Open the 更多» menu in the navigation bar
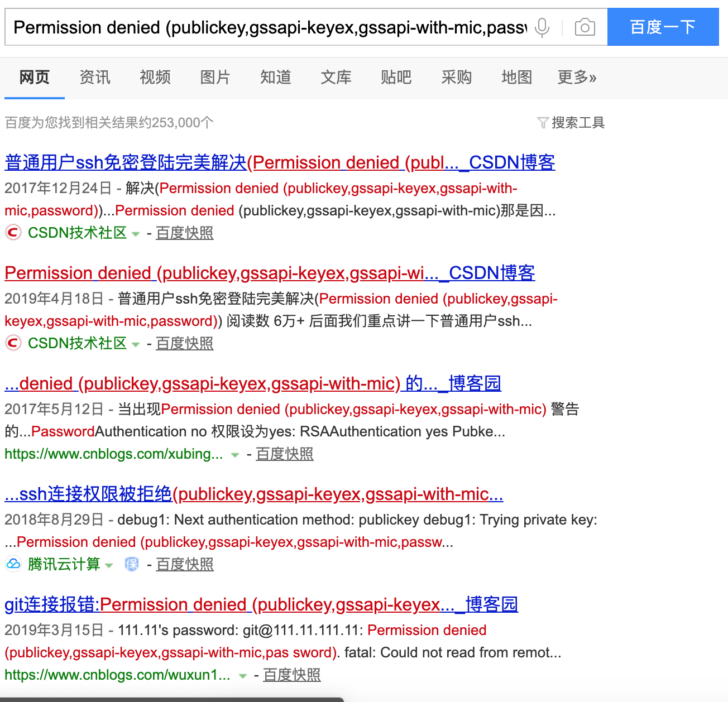 click(x=577, y=78)
